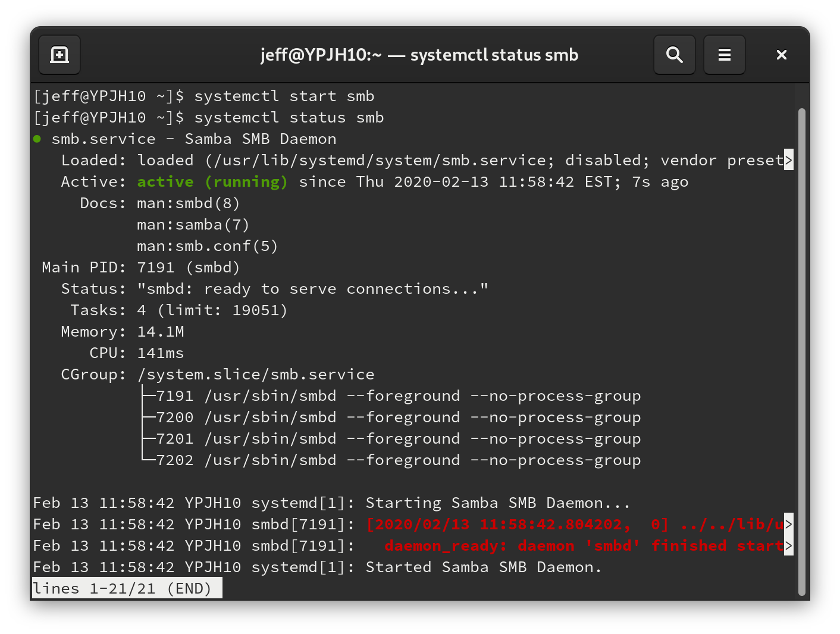This screenshot has width=840, height=634.
Task: Open the hamburger menu
Action: (724, 55)
